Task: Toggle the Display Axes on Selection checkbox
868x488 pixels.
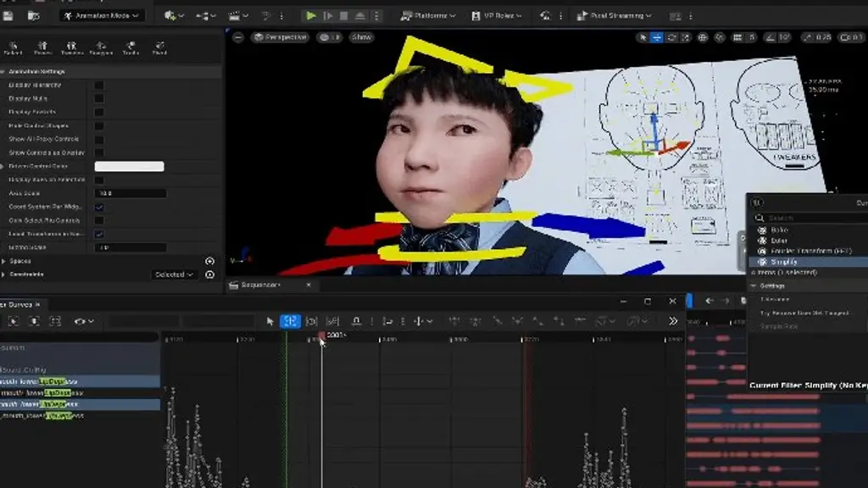Action: click(x=99, y=180)
